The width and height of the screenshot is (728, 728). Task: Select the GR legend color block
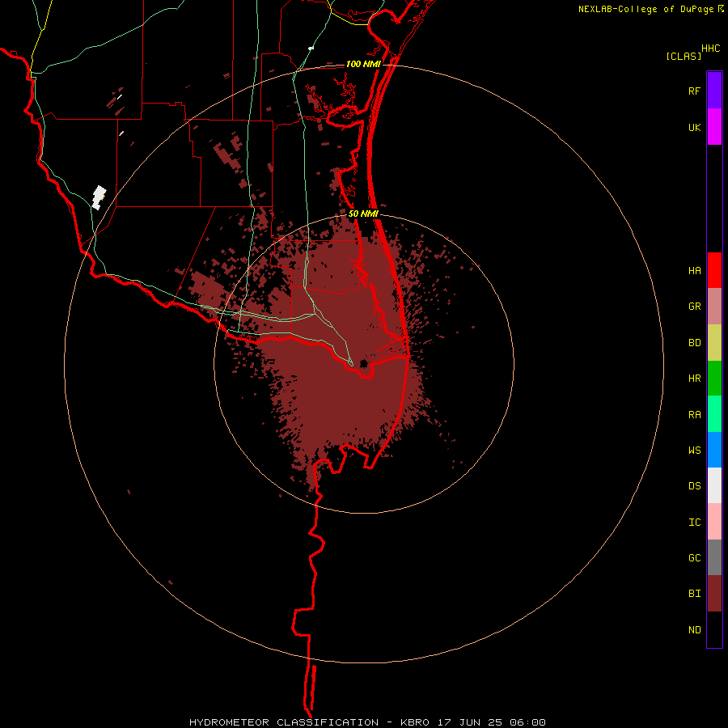pos(714,307)
